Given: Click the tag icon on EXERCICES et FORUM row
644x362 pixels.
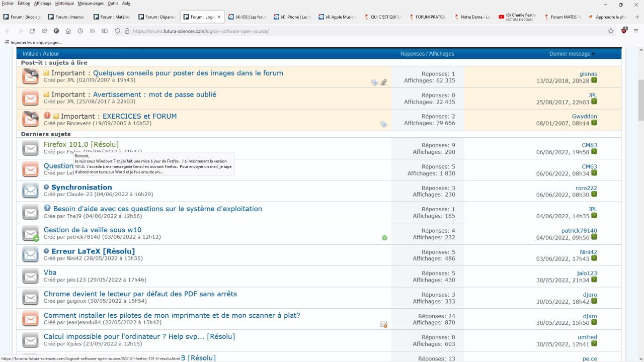Looking at the screenshot, I should pyautogui.click(x=384, y=124).
